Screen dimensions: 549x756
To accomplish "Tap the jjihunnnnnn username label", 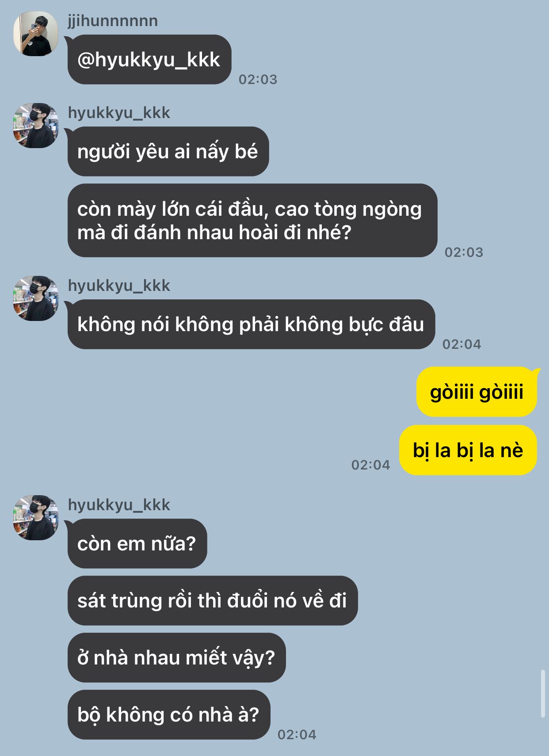I will (x=113, y=21).
